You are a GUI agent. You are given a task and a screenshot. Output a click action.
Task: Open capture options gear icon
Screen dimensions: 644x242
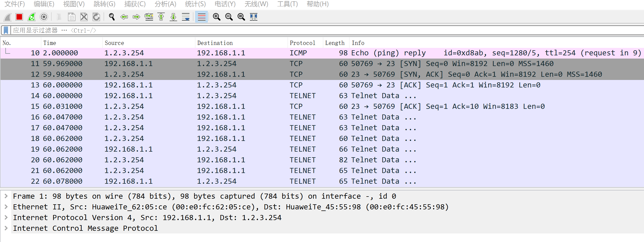click(x=44, y=17)
